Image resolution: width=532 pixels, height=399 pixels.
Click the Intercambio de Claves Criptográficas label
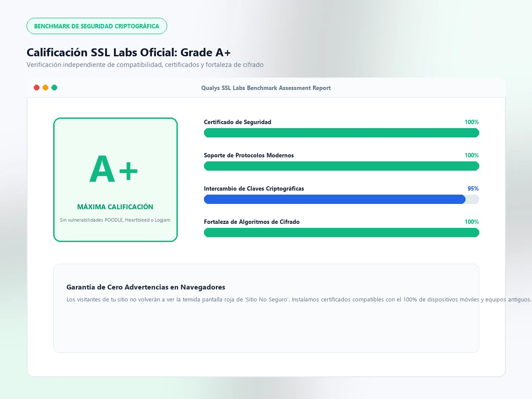click(254, 188)
